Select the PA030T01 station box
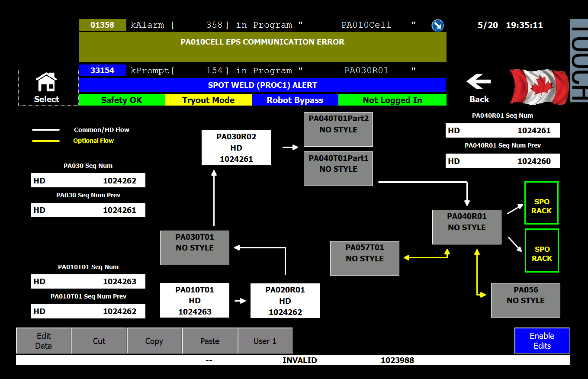The height and width of the screenshot is (379, 588). pos(195,248)
